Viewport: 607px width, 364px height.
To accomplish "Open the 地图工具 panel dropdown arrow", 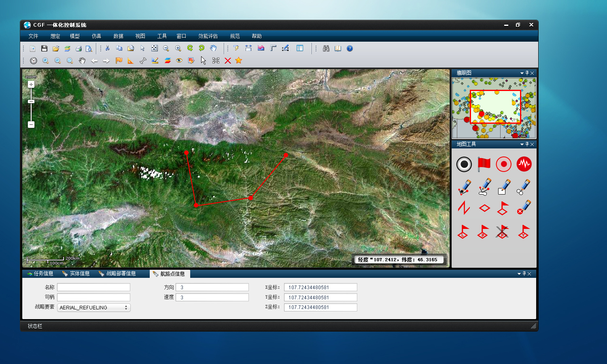I will pyautogui.click(x=522, y=144).
